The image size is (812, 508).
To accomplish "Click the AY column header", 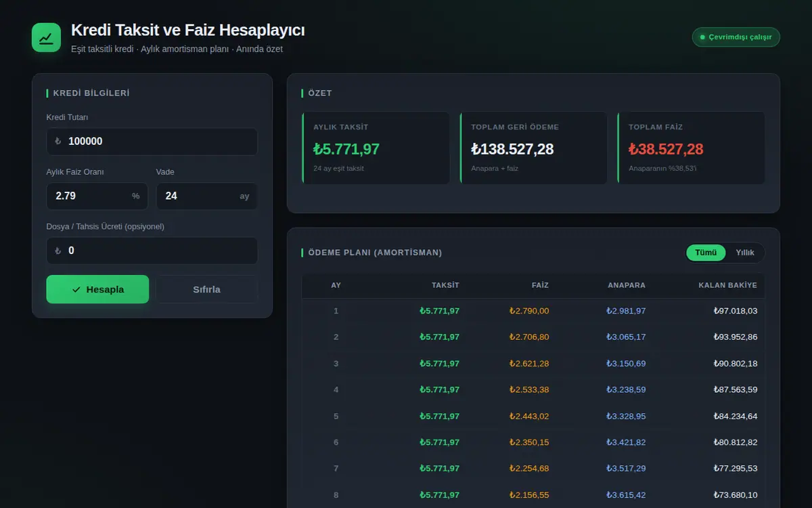I will 336,285.
